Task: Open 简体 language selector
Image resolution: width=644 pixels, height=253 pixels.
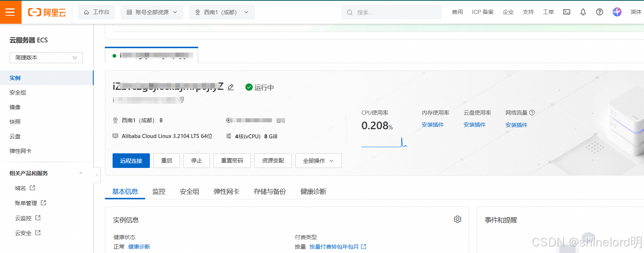Action: (636, 12)
